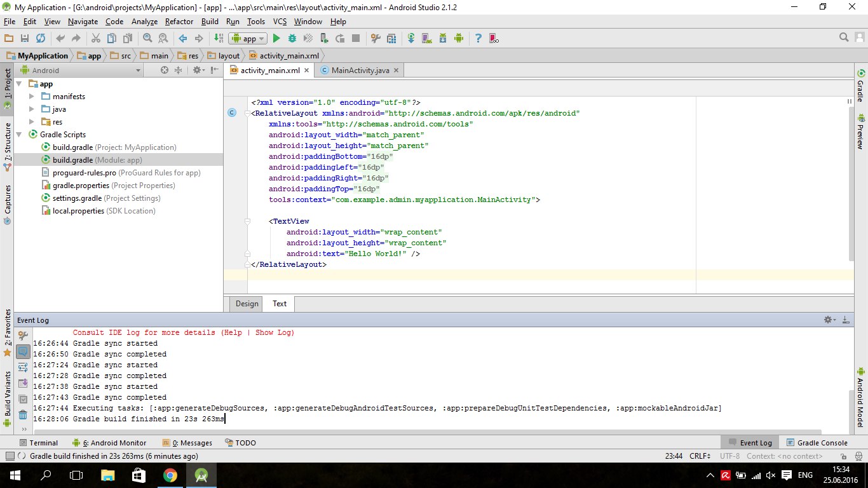Open the CRLF line separator dropdown
This screenshot has width=868, height=488.
pos(700,456)
